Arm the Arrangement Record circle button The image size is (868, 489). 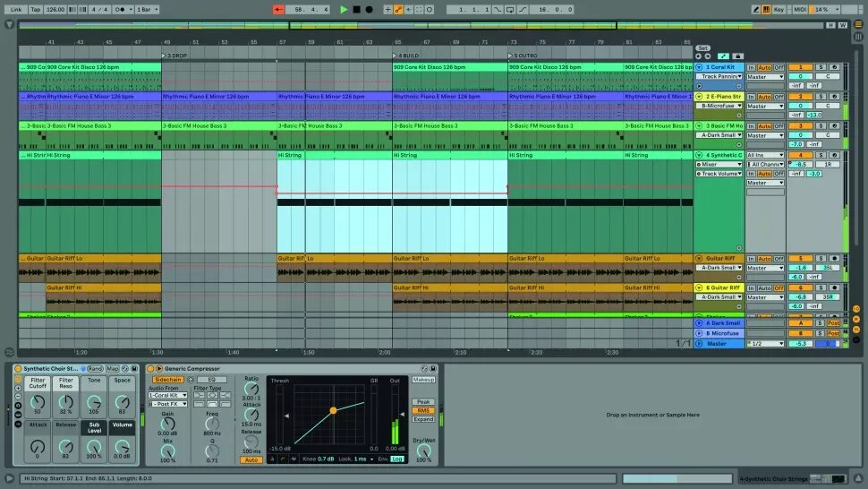click(370, 10)
